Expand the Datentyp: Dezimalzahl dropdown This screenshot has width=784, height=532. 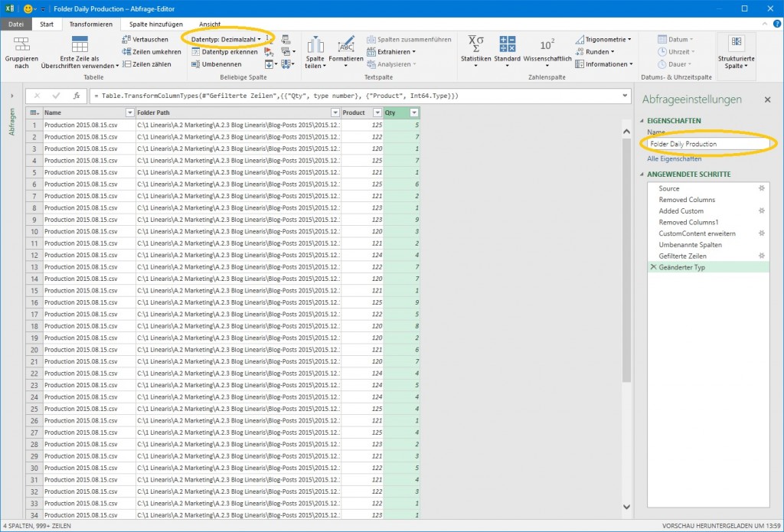tap(227, 38)
